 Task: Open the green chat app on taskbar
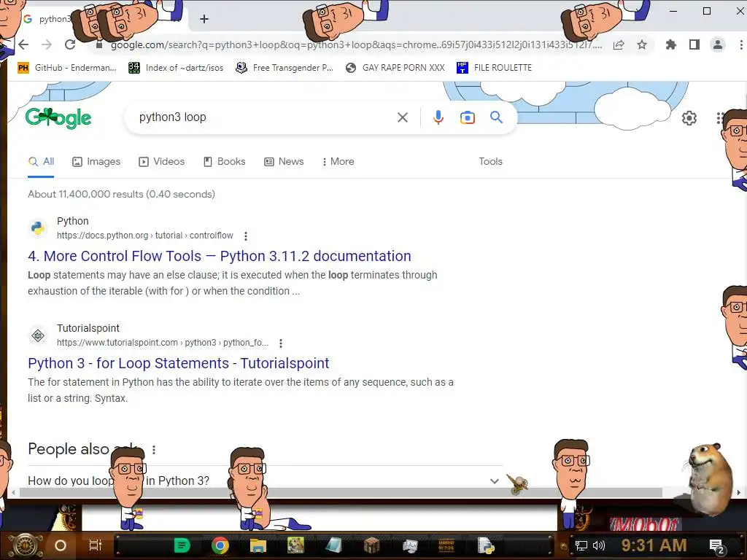pos(182,545)
